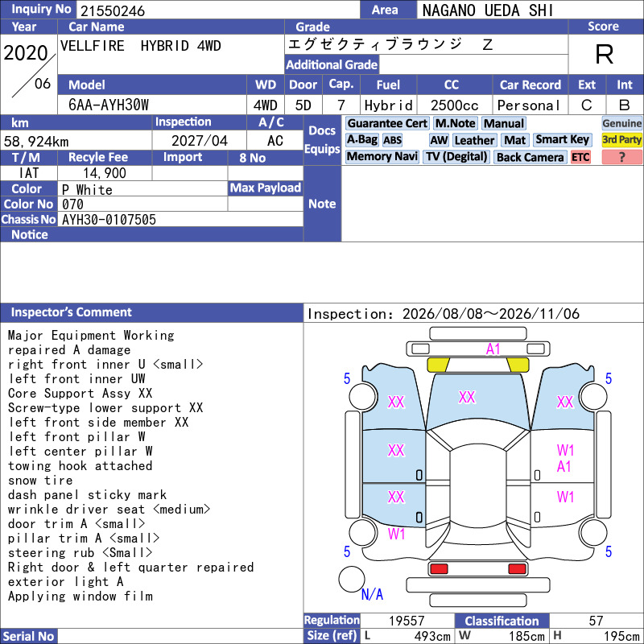Screen dimensions: 644x644
Task: Click the right yellow headlight in diagram
Action: 518,365
